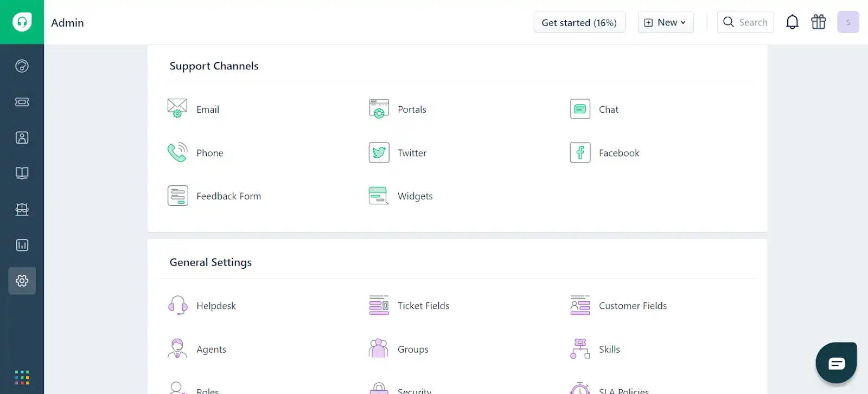Click the Support Channels heading

(x=214, y=66)
